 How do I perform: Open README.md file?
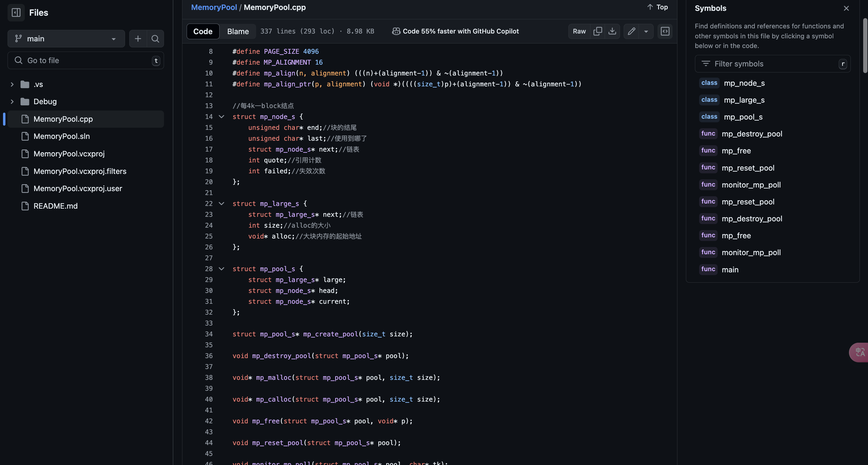pyautogui.click(x=56, y=206)
